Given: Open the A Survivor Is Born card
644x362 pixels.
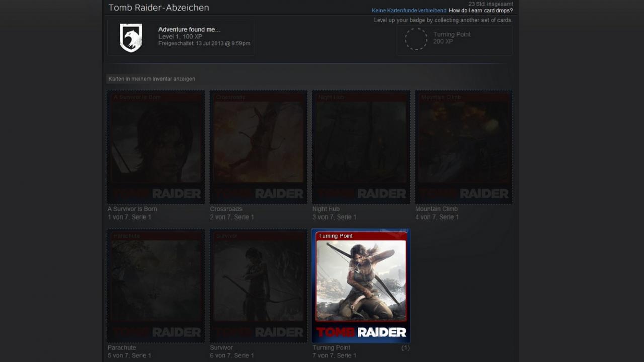Looking at the screenshot, I should pyautogui.click(x=156, y=147).
